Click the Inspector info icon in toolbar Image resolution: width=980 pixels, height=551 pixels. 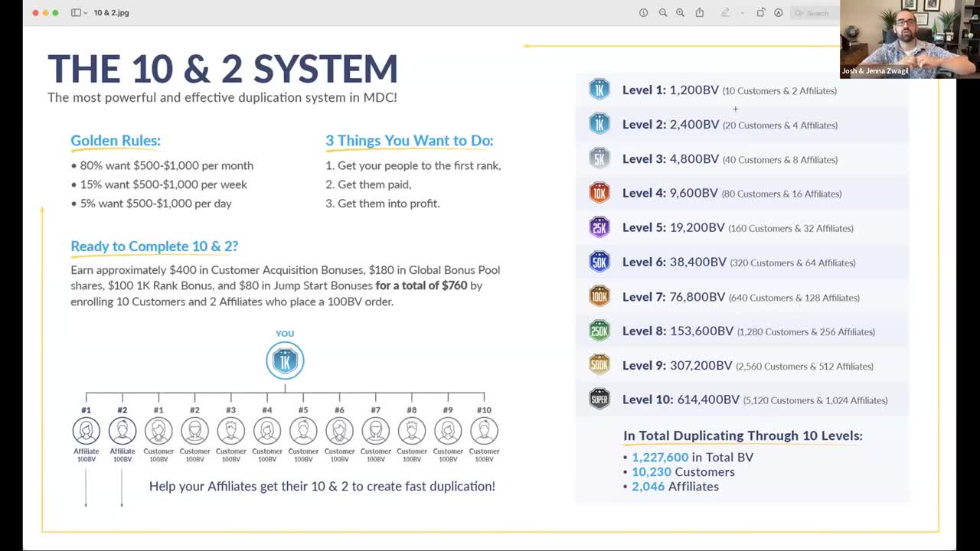point(643,13)
